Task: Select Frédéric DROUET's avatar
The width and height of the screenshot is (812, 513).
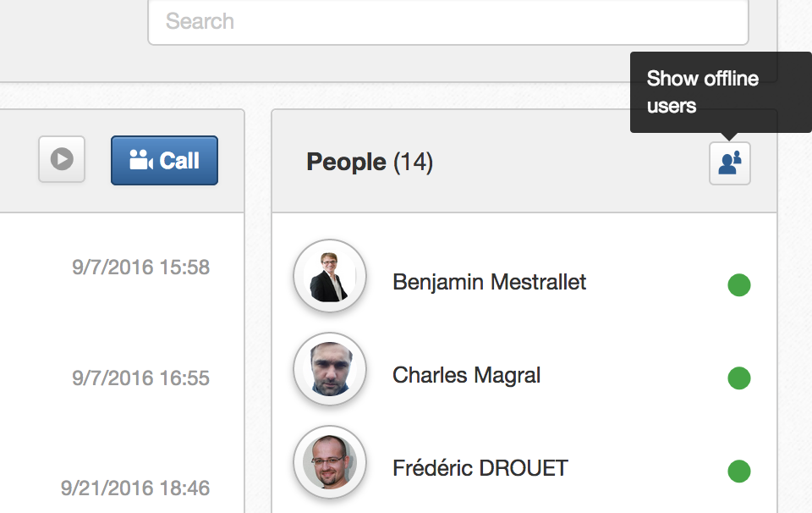Action: coord(329,462)
